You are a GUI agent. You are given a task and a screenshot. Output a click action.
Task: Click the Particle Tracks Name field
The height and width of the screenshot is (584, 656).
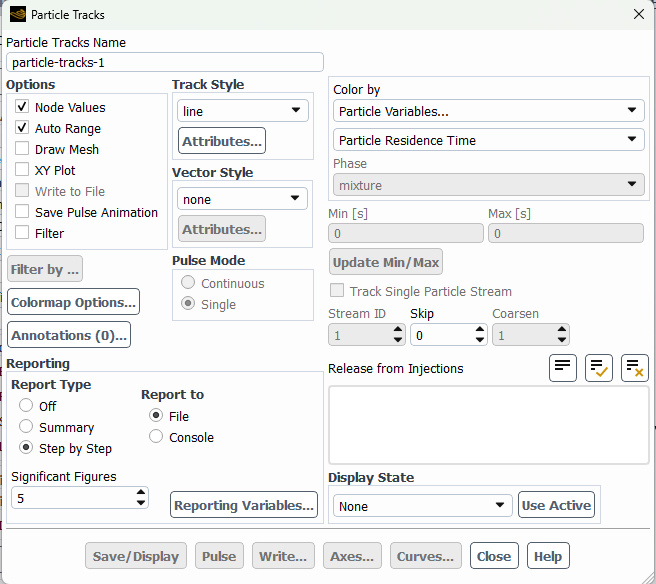(165, 62)
